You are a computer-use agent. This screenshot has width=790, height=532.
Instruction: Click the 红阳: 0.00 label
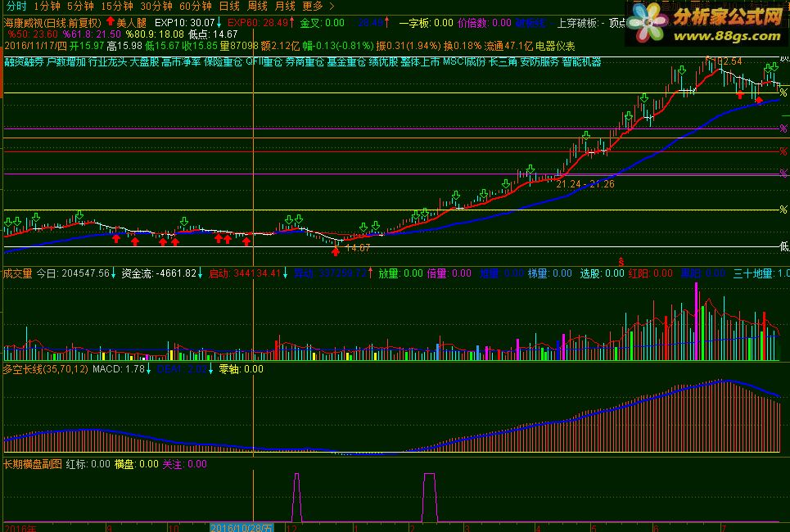(651, 273)
